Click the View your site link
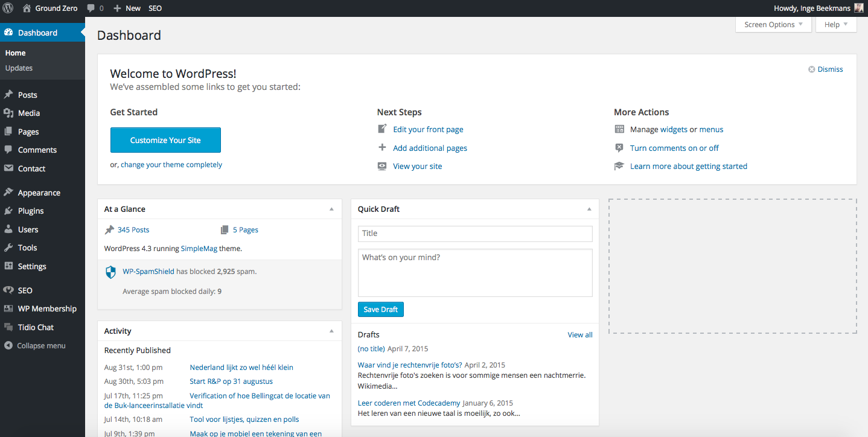Viewport: 868px width, 437px height. (x=417, y=166)
